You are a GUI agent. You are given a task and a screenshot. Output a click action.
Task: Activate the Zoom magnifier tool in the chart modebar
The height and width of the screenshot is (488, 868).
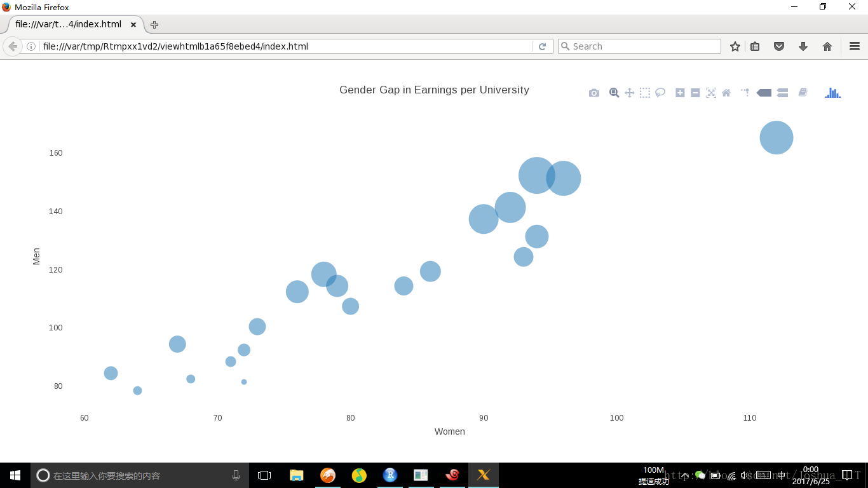(614, 93)
